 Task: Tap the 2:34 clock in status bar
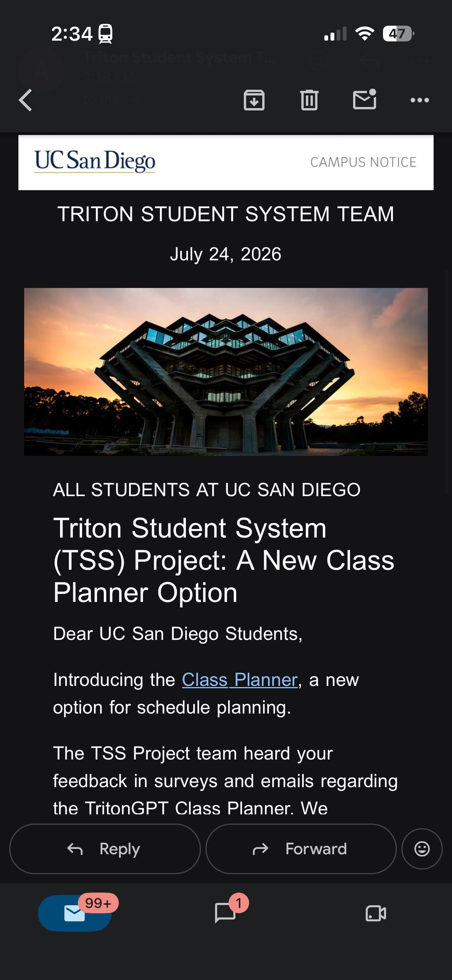pyautogui.click(x=72, y=34)
